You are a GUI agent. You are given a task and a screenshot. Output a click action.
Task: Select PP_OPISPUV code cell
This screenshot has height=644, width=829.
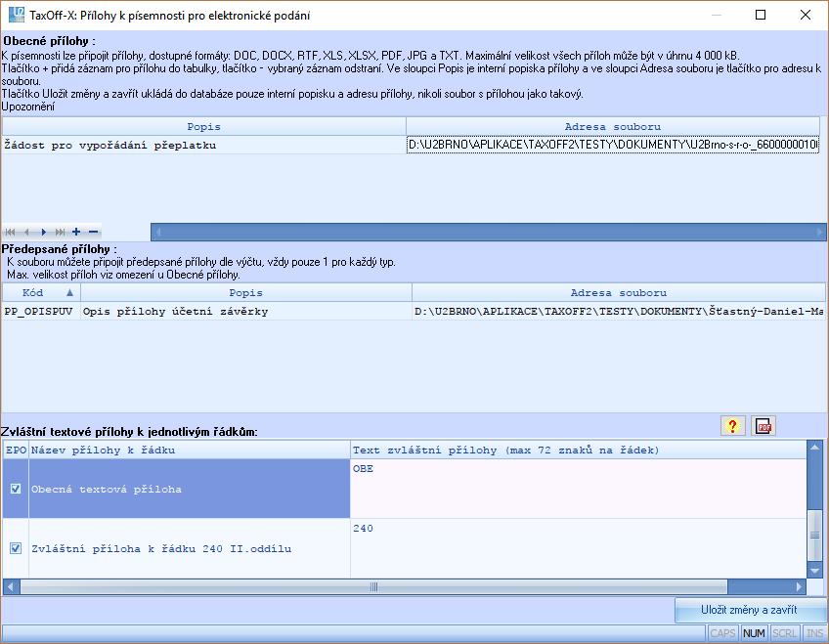pyautogui.click(x=41, y=311)
